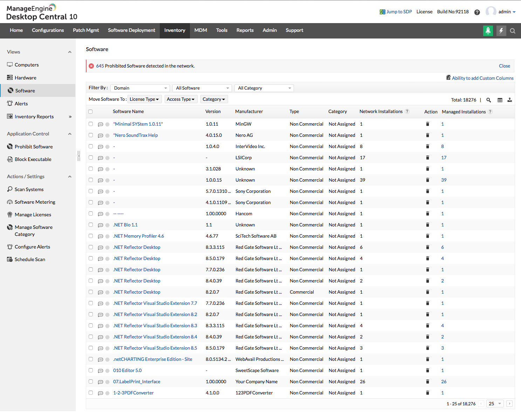521x420 pixels.
Task: Open the 645 prohibited software count link
Action: [100, 66]
